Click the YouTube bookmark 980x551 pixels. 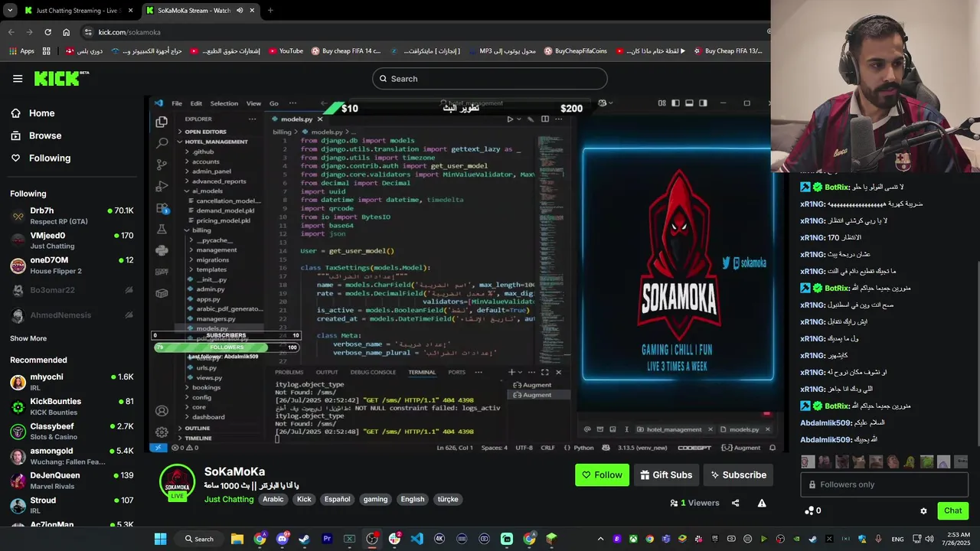pos(285,51)
